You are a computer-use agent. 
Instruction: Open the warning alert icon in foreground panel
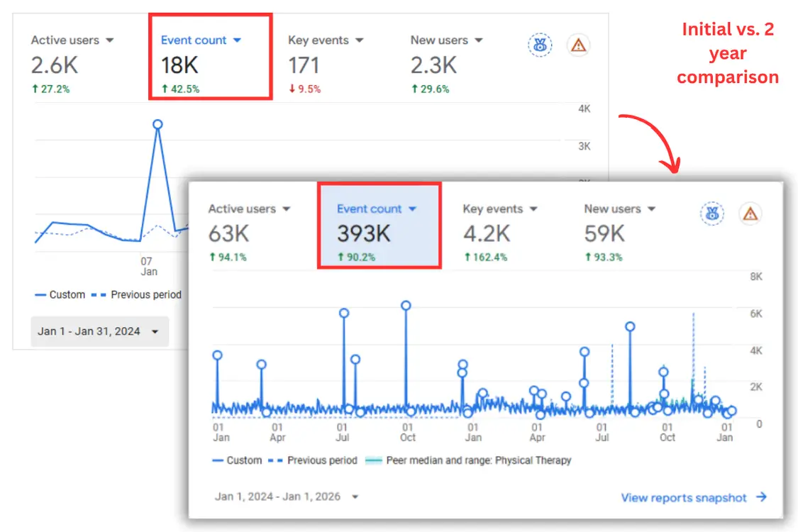pyautogui.click(x=750, y=214)
